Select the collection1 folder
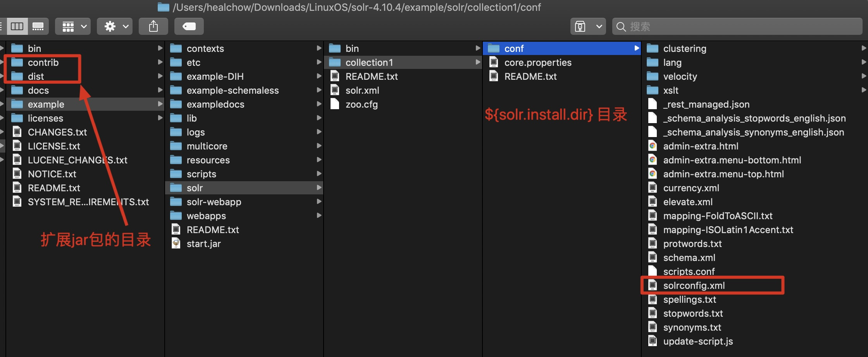The height and width of the screenshot is (357, 868). (x=403, y=62)
